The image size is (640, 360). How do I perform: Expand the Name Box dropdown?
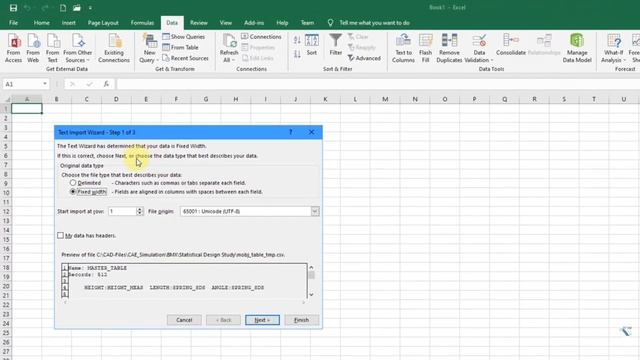click(44, 84)
